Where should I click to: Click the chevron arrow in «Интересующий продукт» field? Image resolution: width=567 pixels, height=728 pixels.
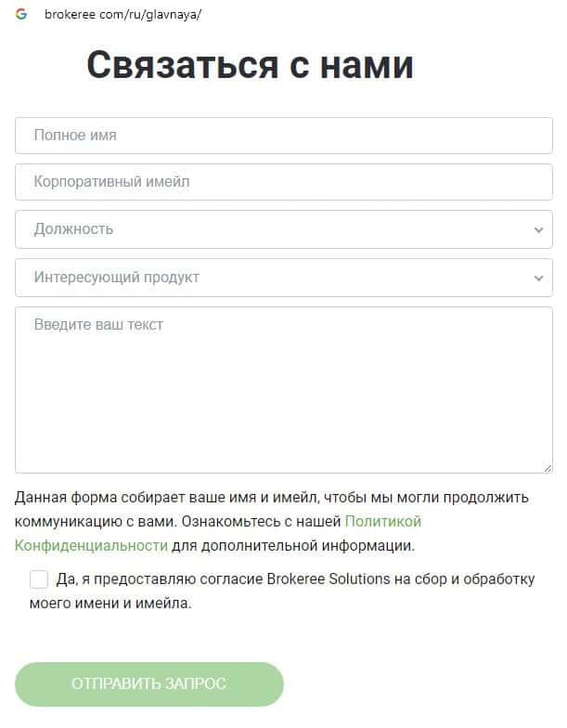[x=538, y=277]
